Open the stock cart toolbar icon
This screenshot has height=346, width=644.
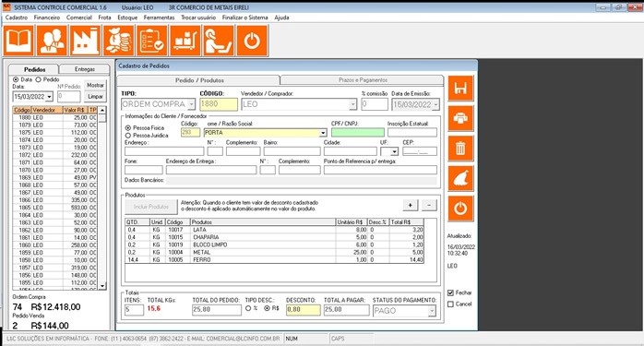(x=185, y=41)
